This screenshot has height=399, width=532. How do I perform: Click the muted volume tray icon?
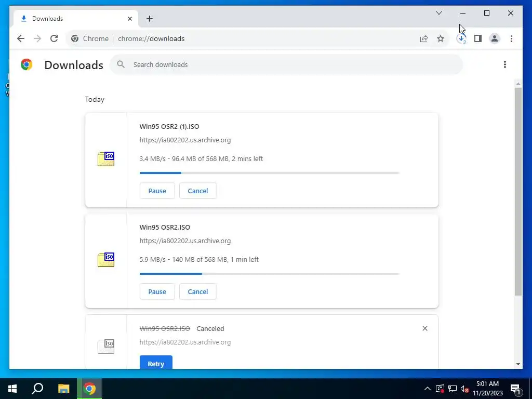click(x=465, y=389)
